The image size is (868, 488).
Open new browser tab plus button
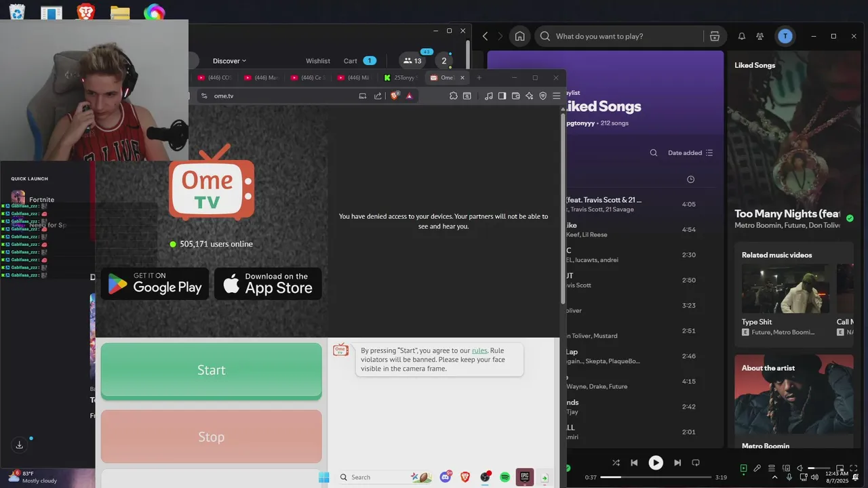[479, 78]
